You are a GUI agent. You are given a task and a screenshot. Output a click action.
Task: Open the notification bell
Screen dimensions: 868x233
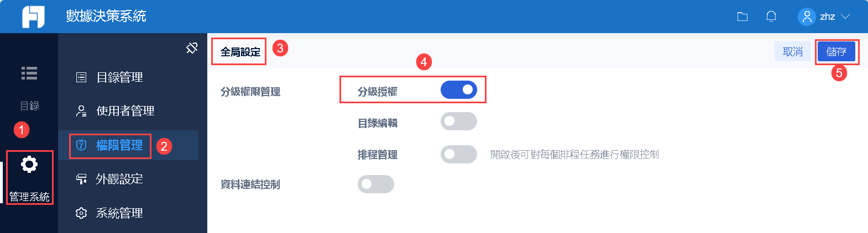coord(771,17)
